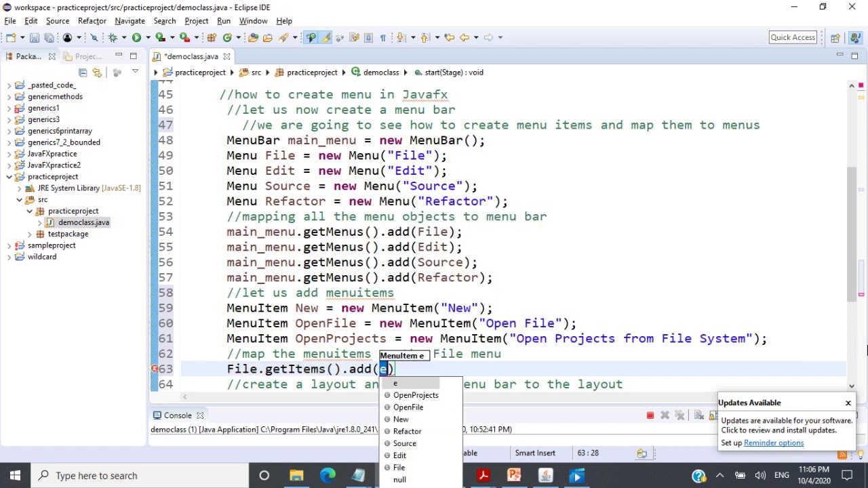Toggle the Breadcrumb display button
868x488 pixels.
[x=311, y=37]
